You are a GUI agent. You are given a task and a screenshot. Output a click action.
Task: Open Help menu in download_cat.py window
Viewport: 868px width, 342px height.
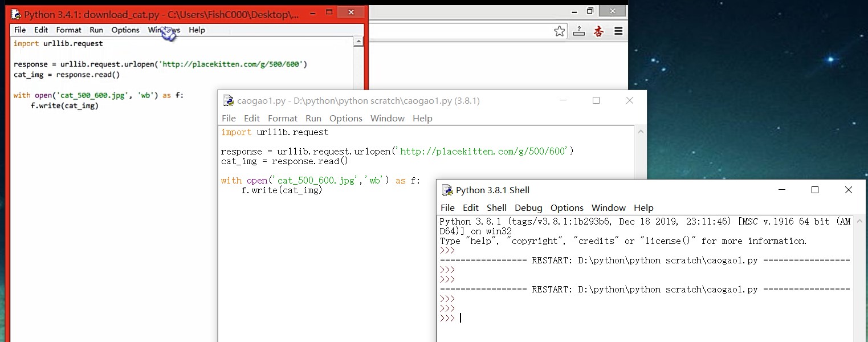197,30
